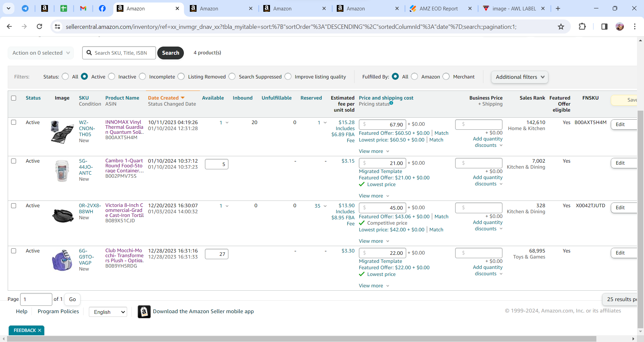Click the Search SKU, Title, ISBN field

(x=119, y=53)
